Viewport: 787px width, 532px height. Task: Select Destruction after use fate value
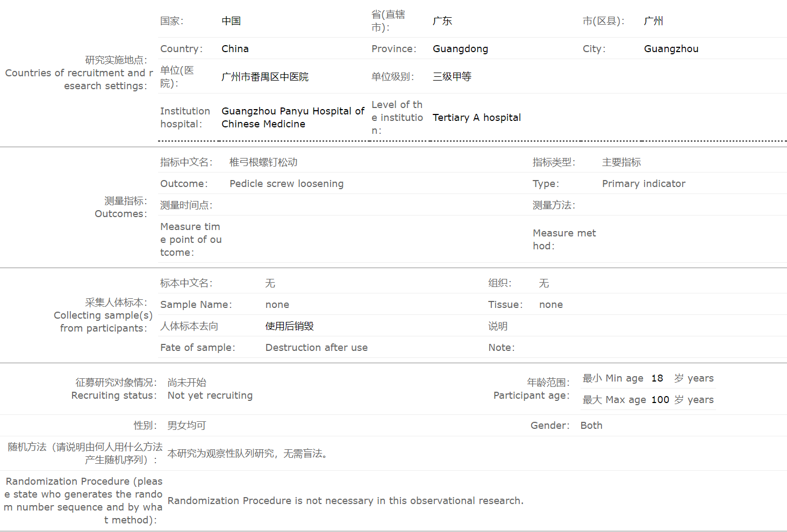[316, 348]
